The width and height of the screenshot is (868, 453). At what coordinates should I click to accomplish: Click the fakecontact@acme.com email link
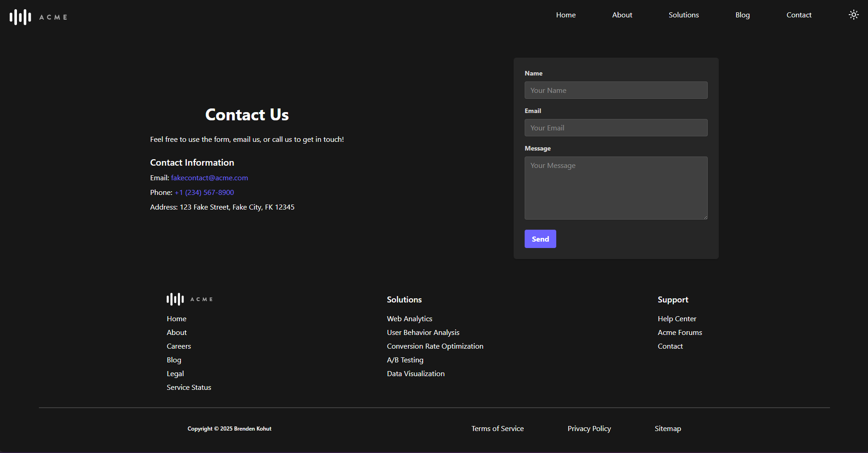click(x=209, y=178)
